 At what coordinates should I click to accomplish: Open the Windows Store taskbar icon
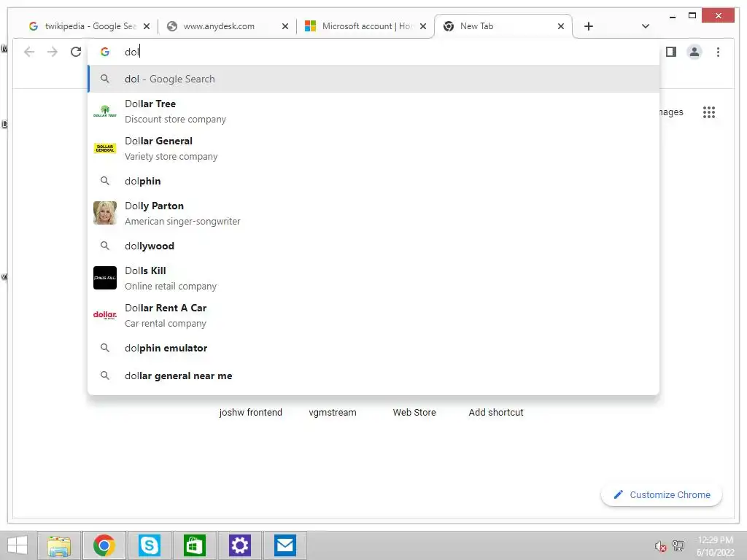point(194,545)
